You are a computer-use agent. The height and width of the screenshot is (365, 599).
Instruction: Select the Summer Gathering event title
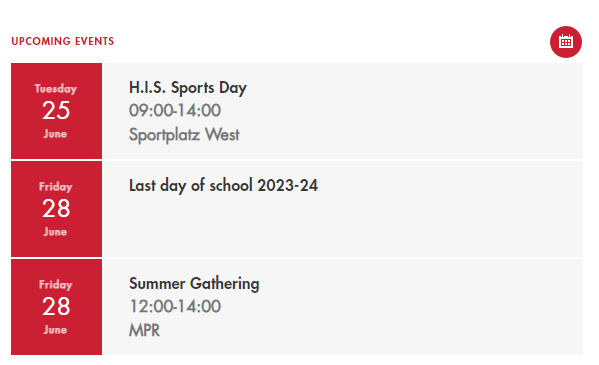(194, 284)
